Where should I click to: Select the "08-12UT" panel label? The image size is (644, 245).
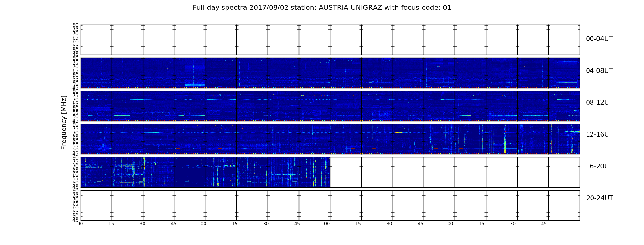click(600, 103)
